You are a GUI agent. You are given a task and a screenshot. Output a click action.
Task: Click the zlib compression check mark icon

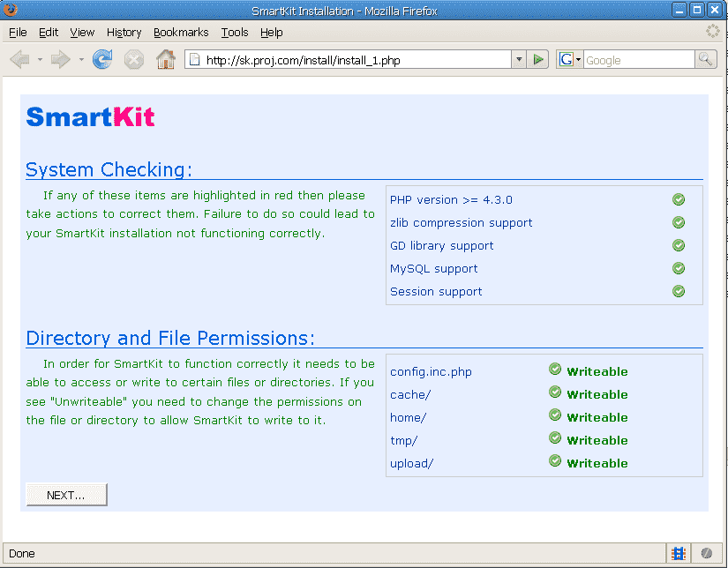679,222
